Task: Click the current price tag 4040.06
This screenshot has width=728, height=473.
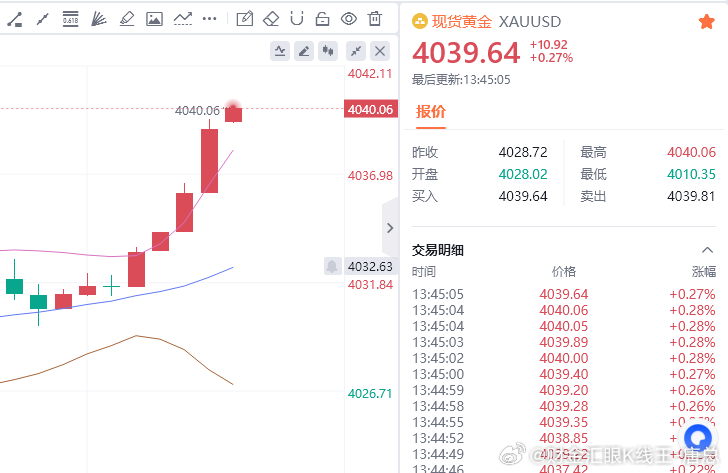Action: point(370,110)
